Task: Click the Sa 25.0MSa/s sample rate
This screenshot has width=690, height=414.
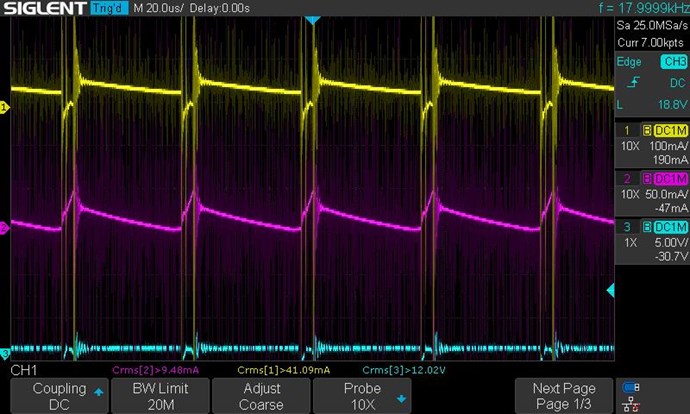Action: coord(652,26)
